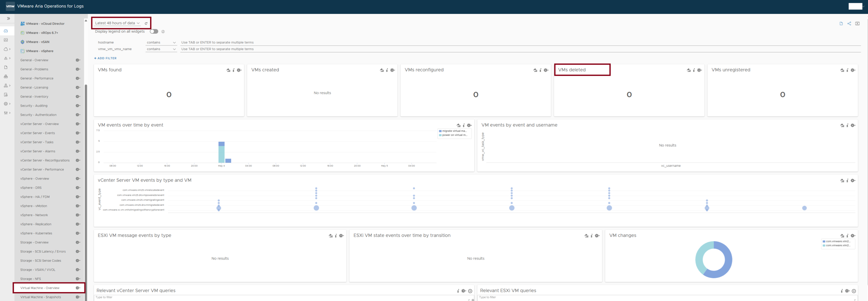Click the page-with-gear icon in the left rail
The image size is (868, 301).
(x=6, y=95)
